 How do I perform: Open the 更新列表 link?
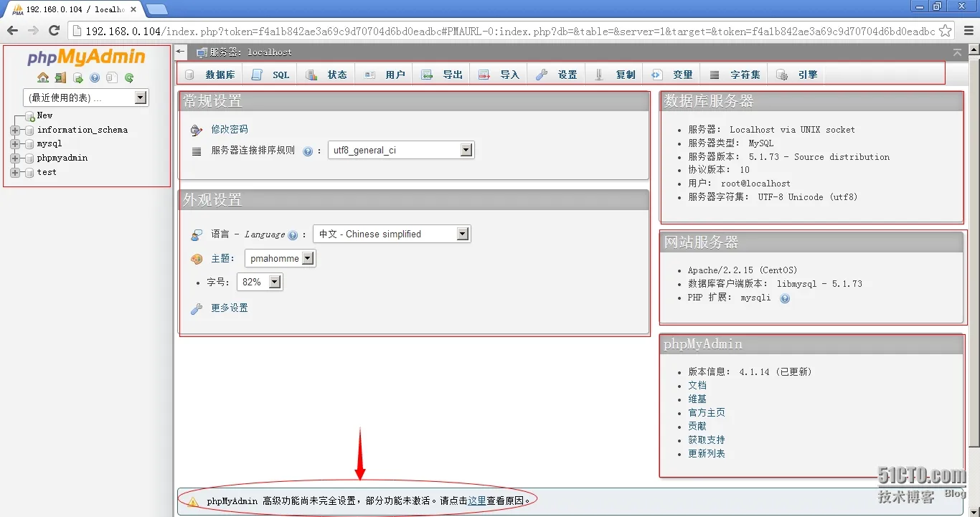[x=707, y=454]
